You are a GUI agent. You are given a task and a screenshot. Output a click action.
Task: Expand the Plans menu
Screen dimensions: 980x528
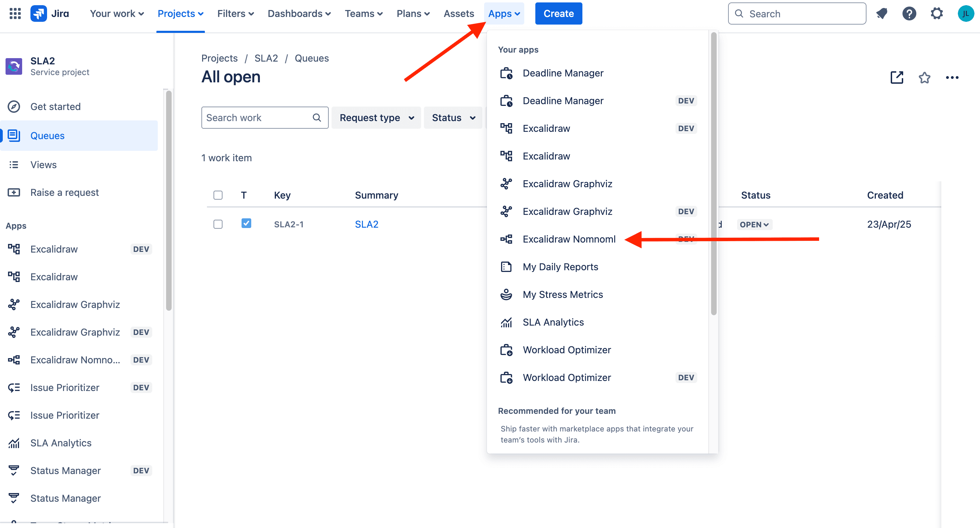click(x=413, y=14)
